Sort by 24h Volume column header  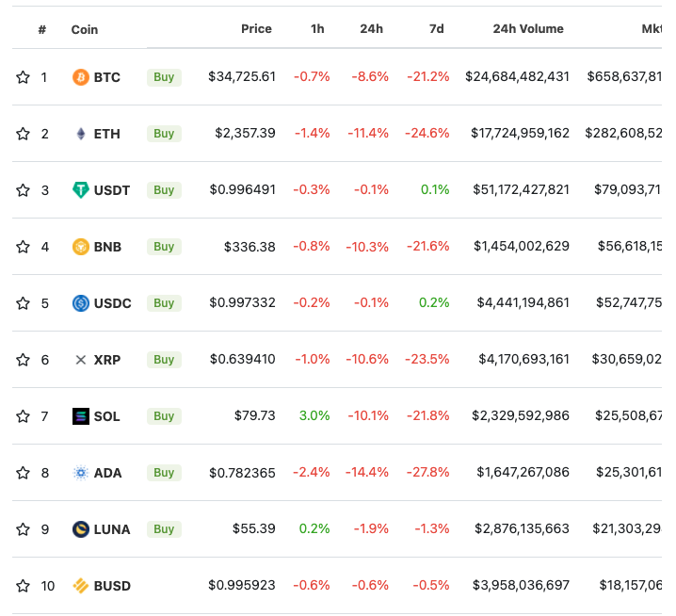click(x=528, y=29)
